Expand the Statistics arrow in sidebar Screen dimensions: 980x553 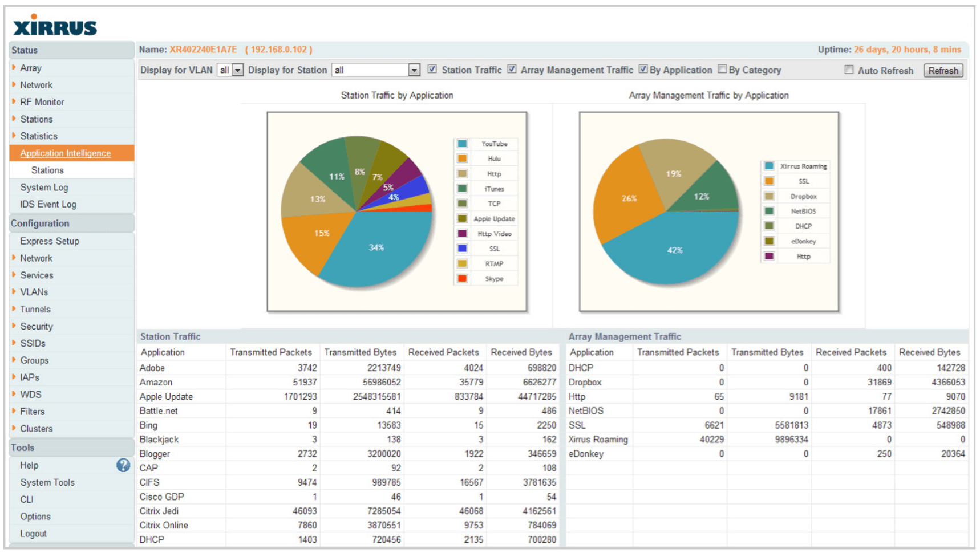(x=14, y=136)
